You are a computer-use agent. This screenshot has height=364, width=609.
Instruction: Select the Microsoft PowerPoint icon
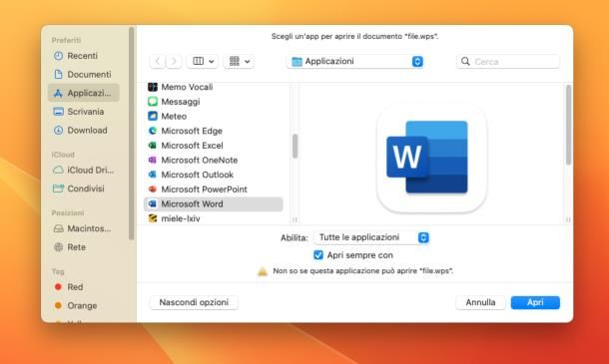(153, 189)
